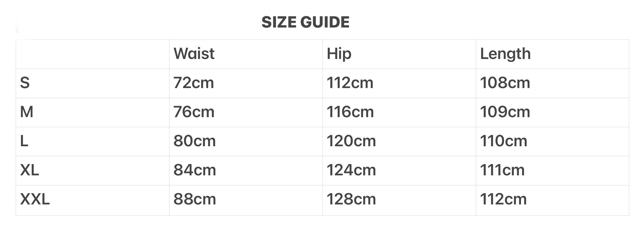Select the Waist column header
Image resolution: width=644 pixels, height=233 pixels.
(194, 54)
